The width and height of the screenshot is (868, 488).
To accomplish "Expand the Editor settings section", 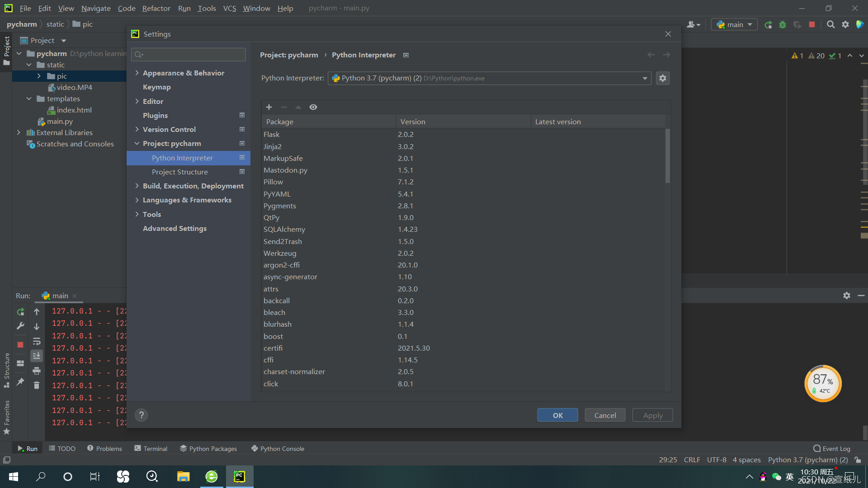I will pyautogui.click(x=137, y=101).
